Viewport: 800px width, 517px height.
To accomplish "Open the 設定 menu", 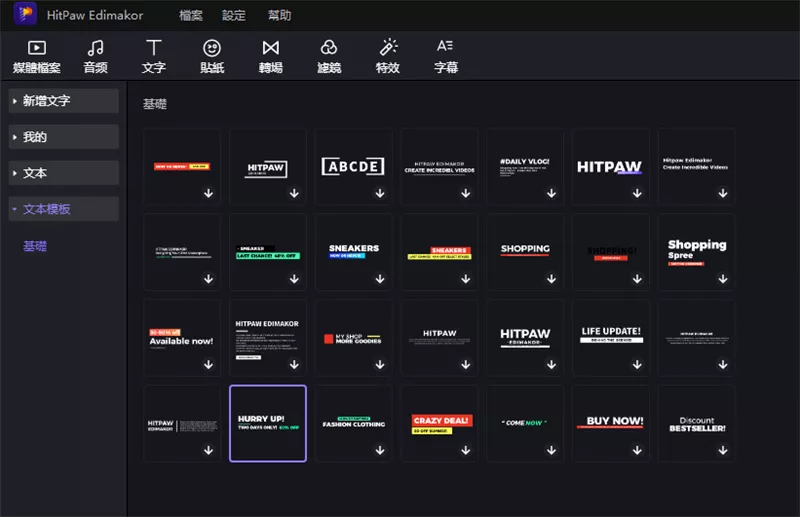I will click(x=234, y=15).
